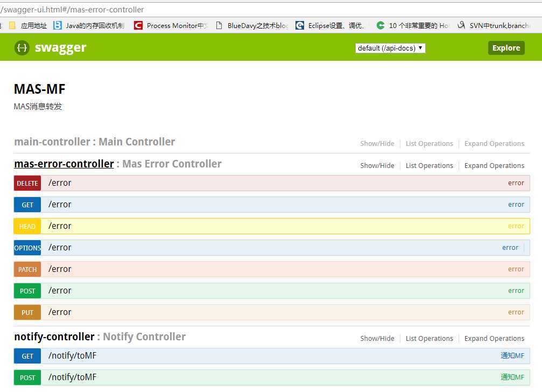Click the DELETE method badge for /error
Viewport: 542px width, 392px height.
(27, 183)
